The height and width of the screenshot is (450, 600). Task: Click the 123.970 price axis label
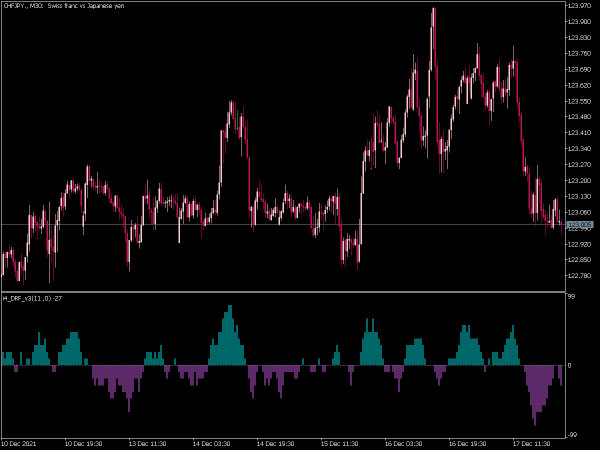(578, 4)
